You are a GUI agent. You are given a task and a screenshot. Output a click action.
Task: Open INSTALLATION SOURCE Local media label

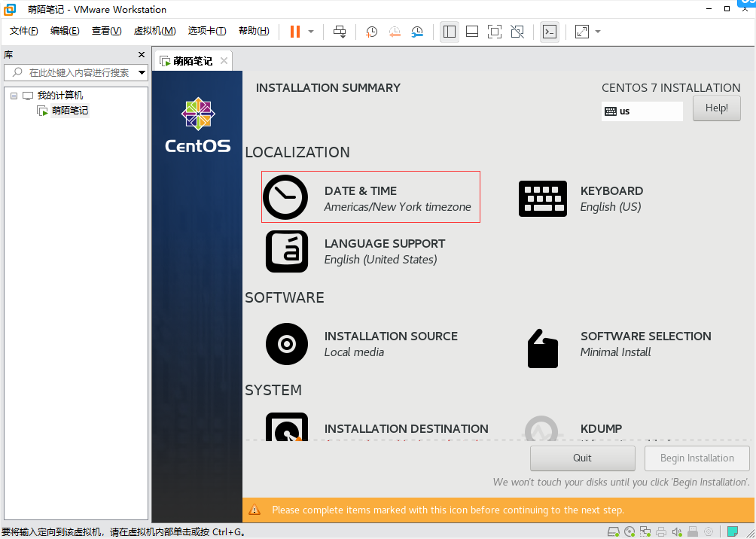click(391, 344)
